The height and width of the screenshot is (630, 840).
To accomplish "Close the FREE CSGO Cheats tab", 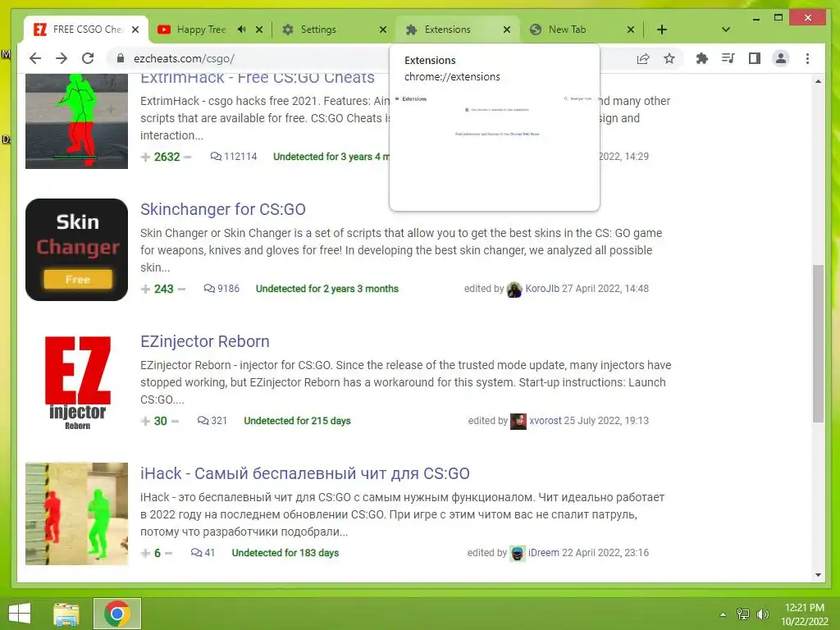I will tap(135, 30).
